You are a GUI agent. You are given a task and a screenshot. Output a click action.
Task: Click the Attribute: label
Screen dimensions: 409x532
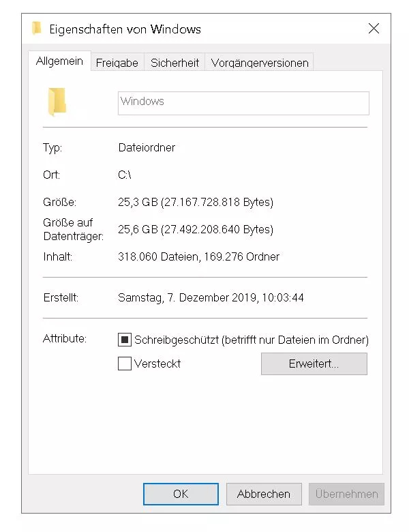65,338
